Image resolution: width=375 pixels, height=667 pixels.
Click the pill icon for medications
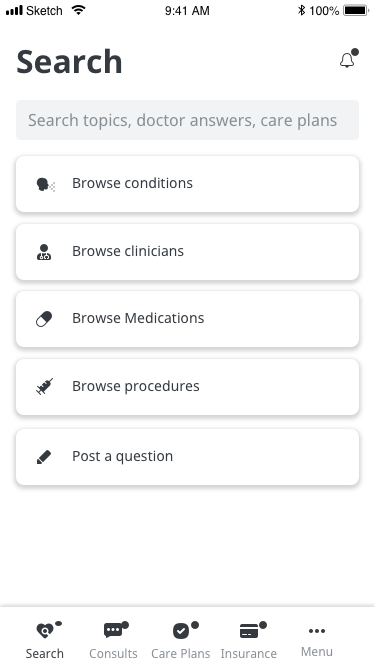(44, 319)
